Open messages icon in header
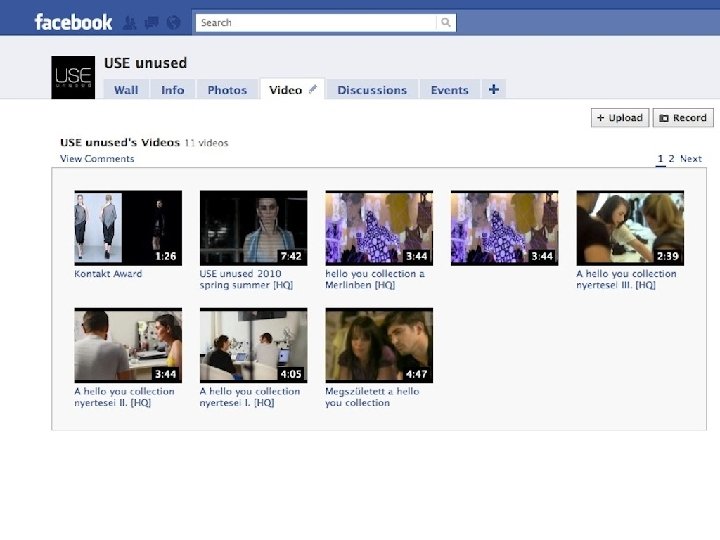The height and width of the screenshot is (540, 720). (151, 22)
